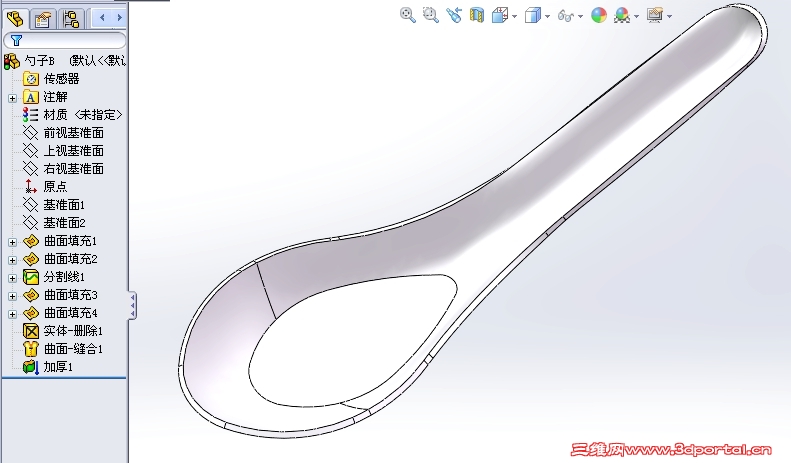Click the Apply Scene icon
The width and height of the screenshot is (791, 463).
point(622,16)
